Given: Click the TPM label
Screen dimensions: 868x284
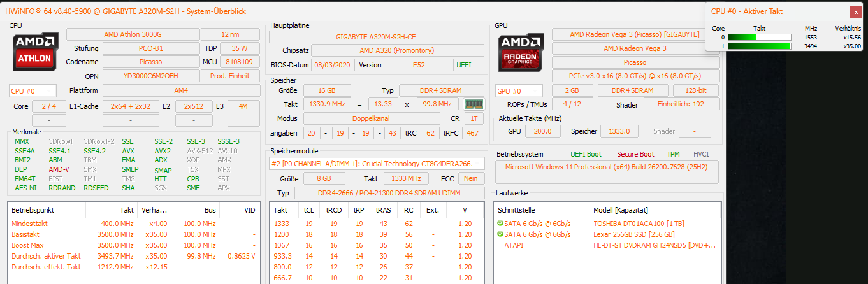Looking at the screenshot, I should 673,154.
